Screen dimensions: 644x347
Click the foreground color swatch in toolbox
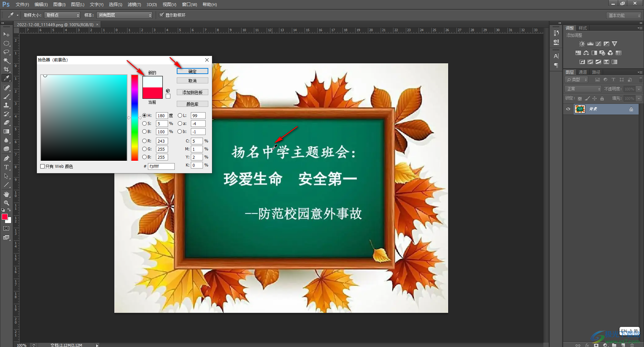5,217
